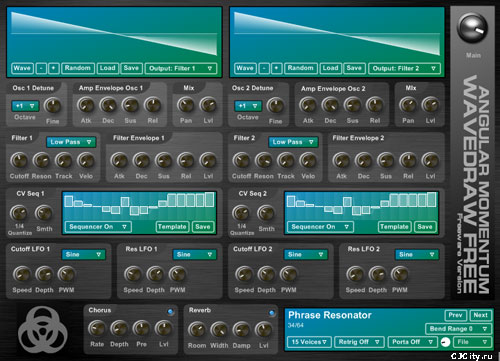Image resolution: width=500 pixels, height=361 pixels.
Task: Open CV Seq 2 Sequencer On dropdown
Action: (320, 227)
